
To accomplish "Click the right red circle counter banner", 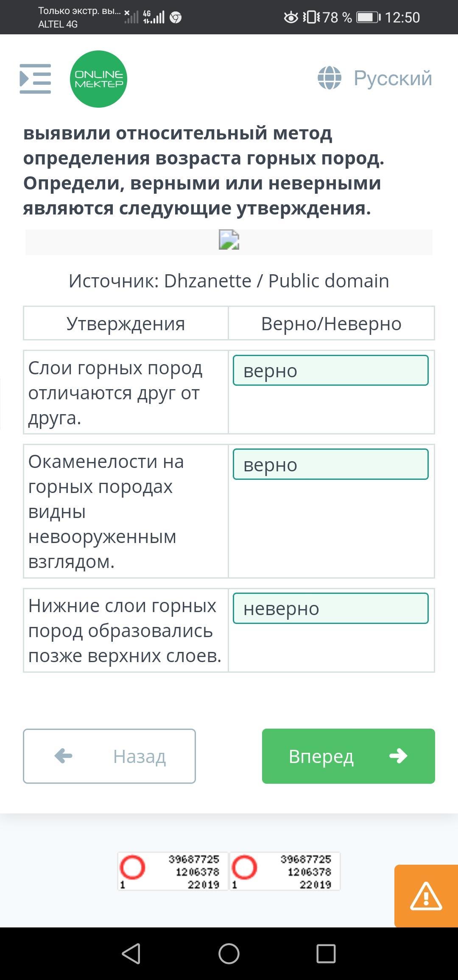I will point(285,871).
